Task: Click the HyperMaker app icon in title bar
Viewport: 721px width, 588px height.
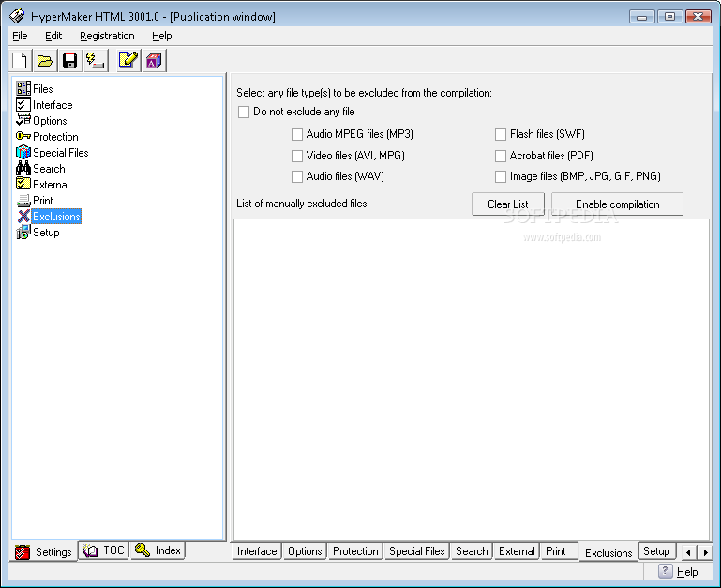Action: pyautogui.click(x=17, y=16)
